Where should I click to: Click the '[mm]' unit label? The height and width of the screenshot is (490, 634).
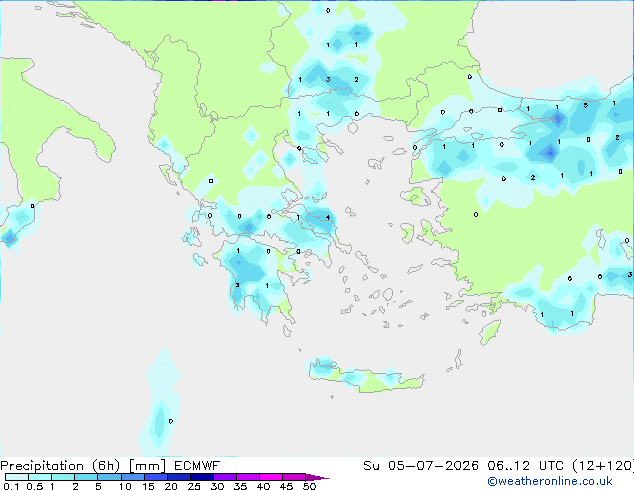147,466
